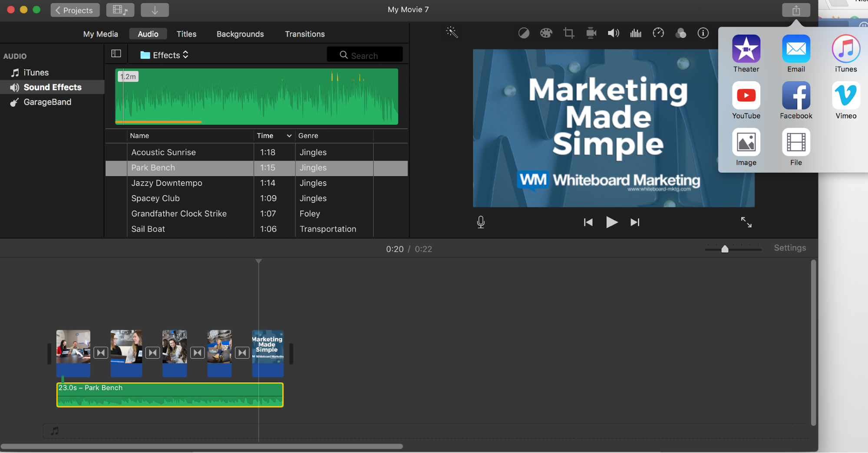Viewport: 868px width, 453px height.
Task: Select the Jazzy Downtempo track
Action: coord(256,183)
